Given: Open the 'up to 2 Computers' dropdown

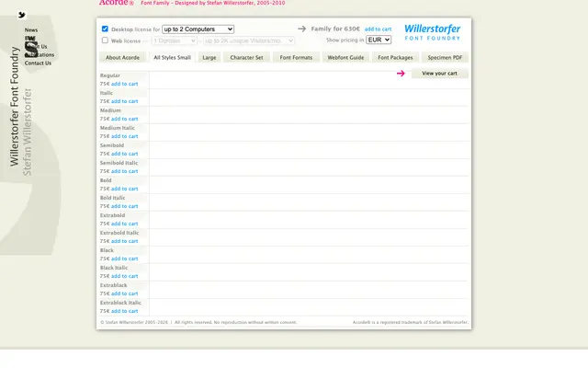Looking at the screenshot, I should point(198,29).
